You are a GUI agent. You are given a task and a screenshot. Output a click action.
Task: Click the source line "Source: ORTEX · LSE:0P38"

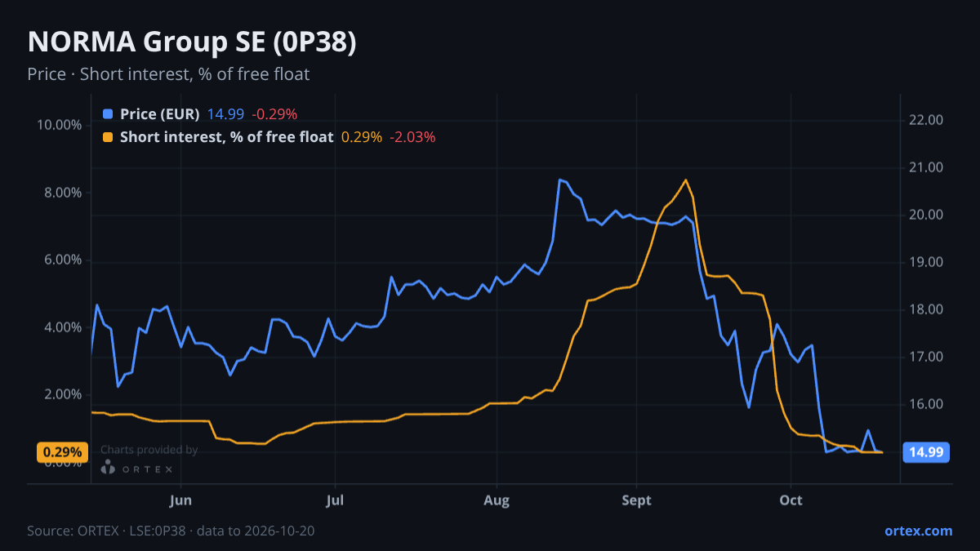tap(107, 531)
